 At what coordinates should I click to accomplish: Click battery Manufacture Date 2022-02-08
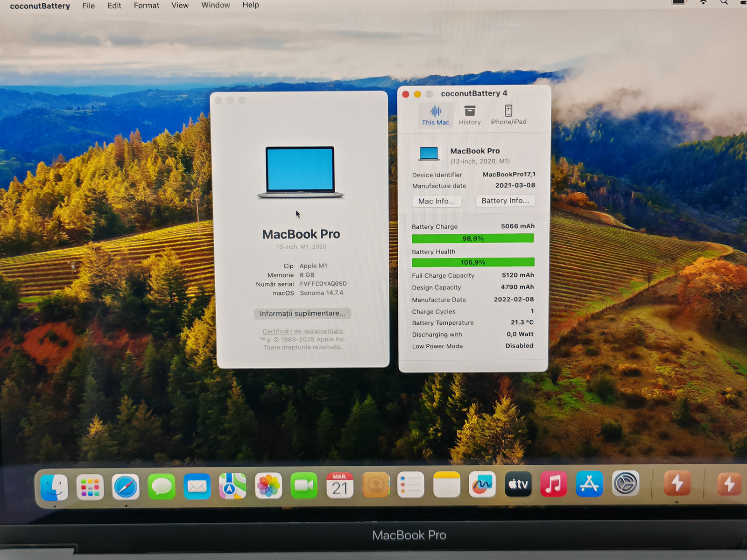[514, 299]
